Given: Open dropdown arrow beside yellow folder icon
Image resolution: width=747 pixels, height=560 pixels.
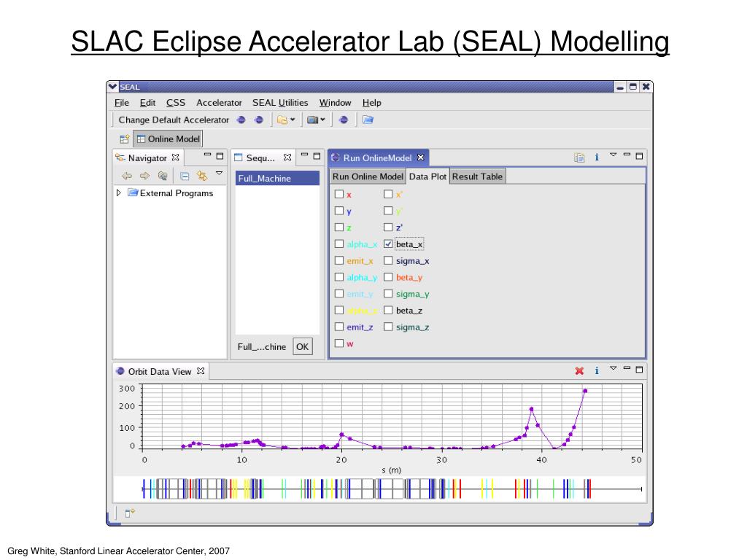Looking at the screenshot, I should point(293,120).
